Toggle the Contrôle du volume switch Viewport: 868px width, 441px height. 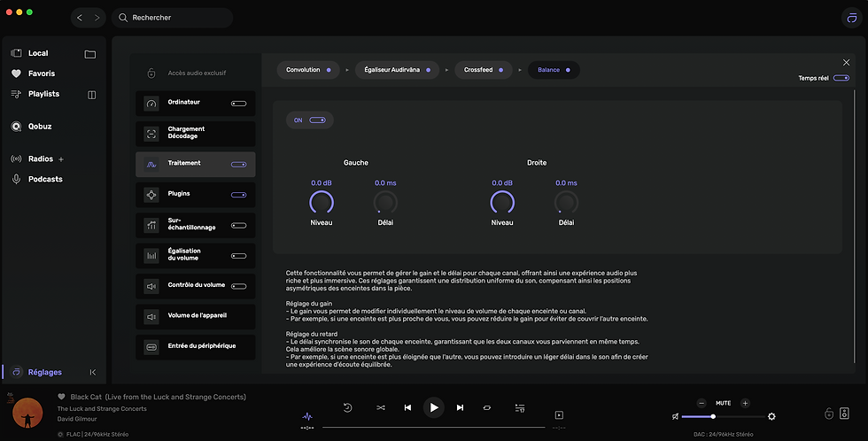pos(238,286)
